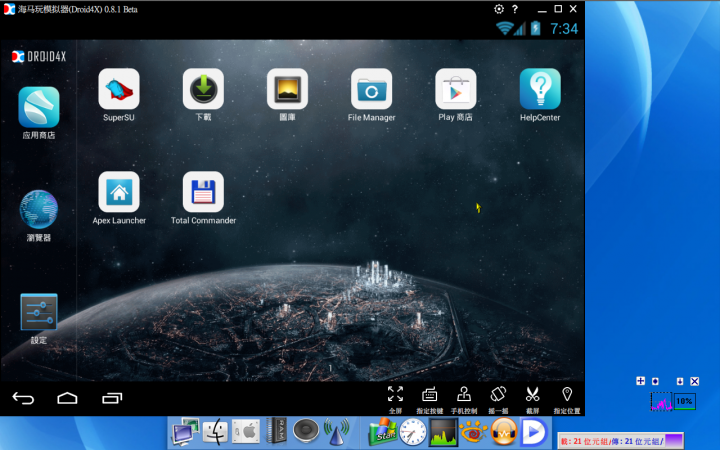Open the orange headphones dock icon
The image size is (720, 450).
point(504,432)
